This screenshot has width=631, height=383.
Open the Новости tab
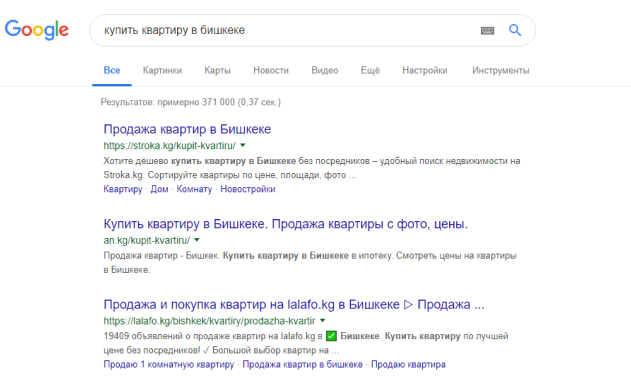[x=271, y=70]
